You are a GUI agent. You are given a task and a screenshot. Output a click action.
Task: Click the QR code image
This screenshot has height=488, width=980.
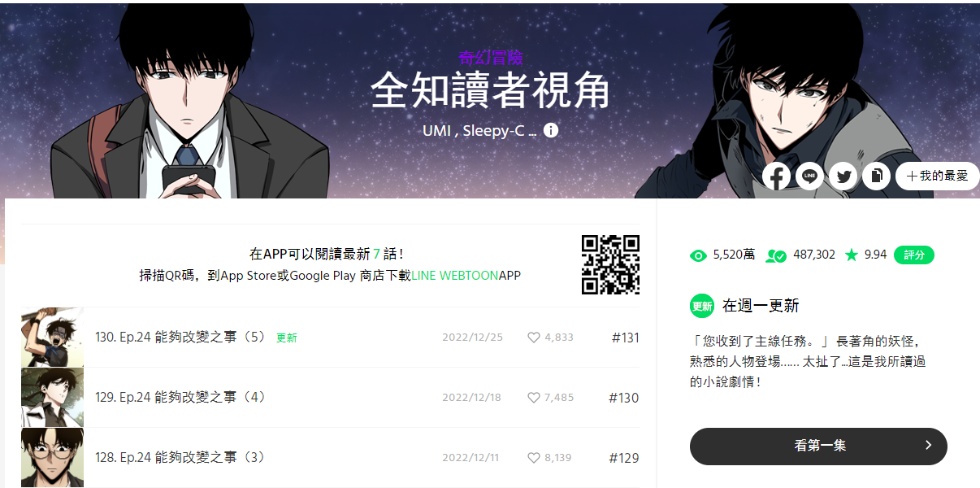610,264
